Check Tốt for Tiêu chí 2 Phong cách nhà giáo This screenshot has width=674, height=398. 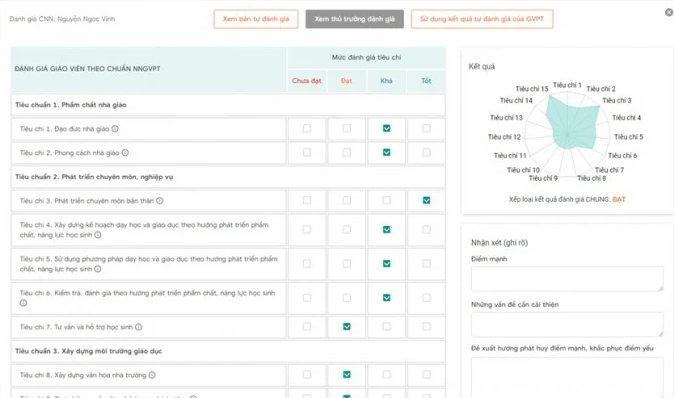426,152
